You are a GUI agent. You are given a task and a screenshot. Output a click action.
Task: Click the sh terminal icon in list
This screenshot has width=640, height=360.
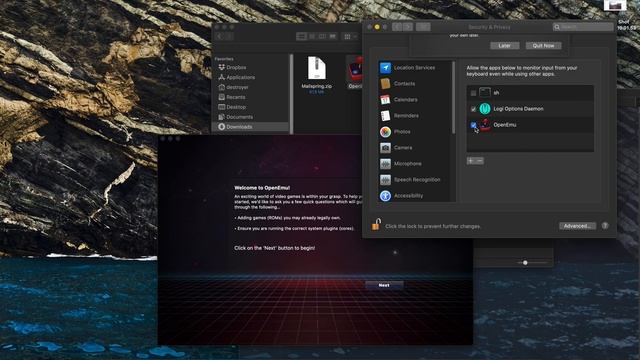[484, 93]
